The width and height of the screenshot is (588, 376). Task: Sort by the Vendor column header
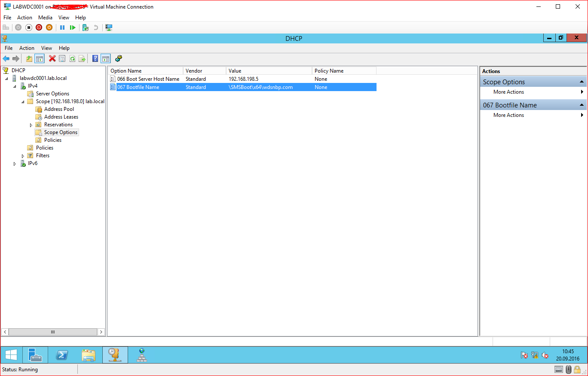(x=205, y=71)
